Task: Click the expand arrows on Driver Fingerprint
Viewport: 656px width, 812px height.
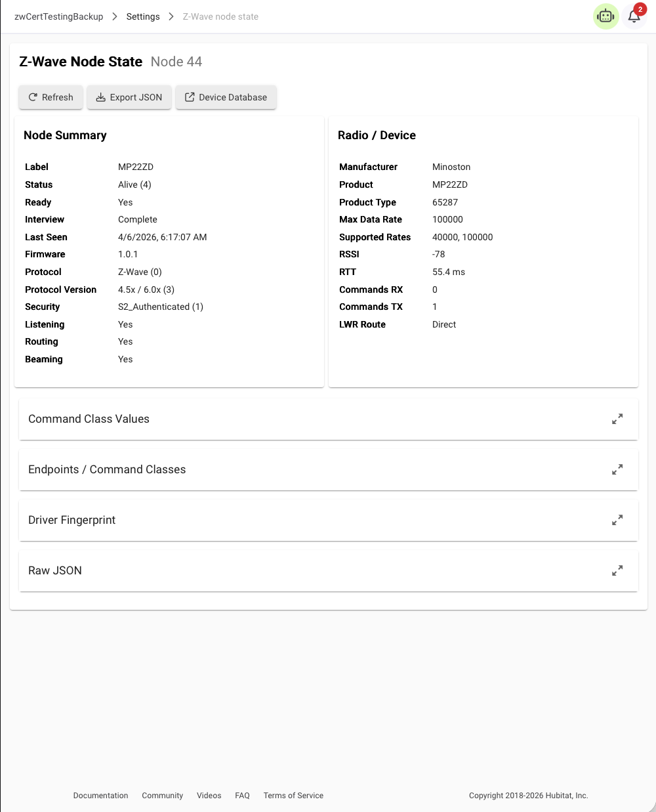Action: point(617,520)
